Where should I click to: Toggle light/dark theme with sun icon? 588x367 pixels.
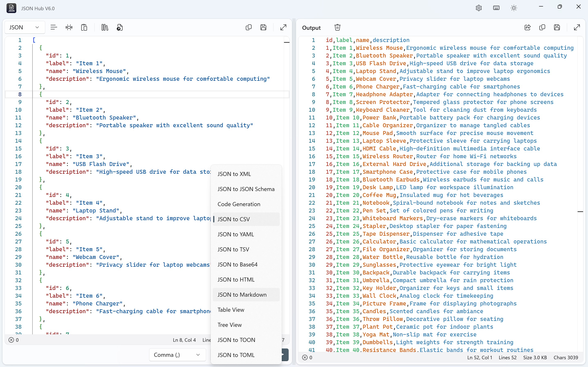pos(514,8)
